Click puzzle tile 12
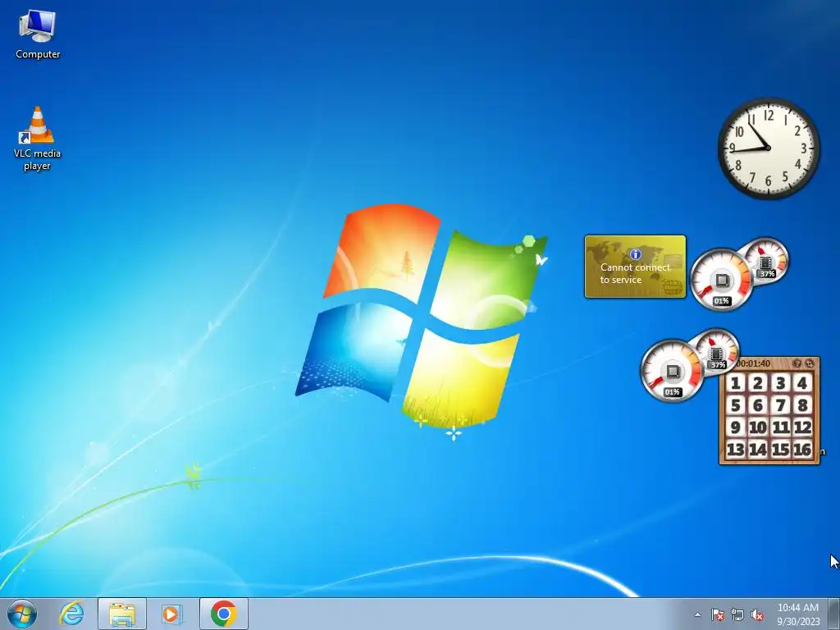840x630 pixels. pyautogui.click(x=802, y=427)
